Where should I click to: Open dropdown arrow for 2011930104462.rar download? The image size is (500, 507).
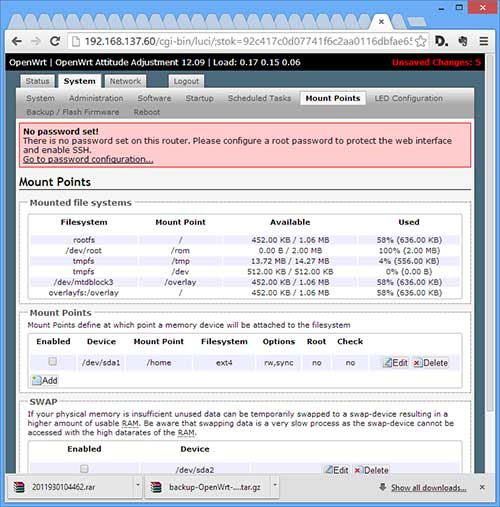137,485
